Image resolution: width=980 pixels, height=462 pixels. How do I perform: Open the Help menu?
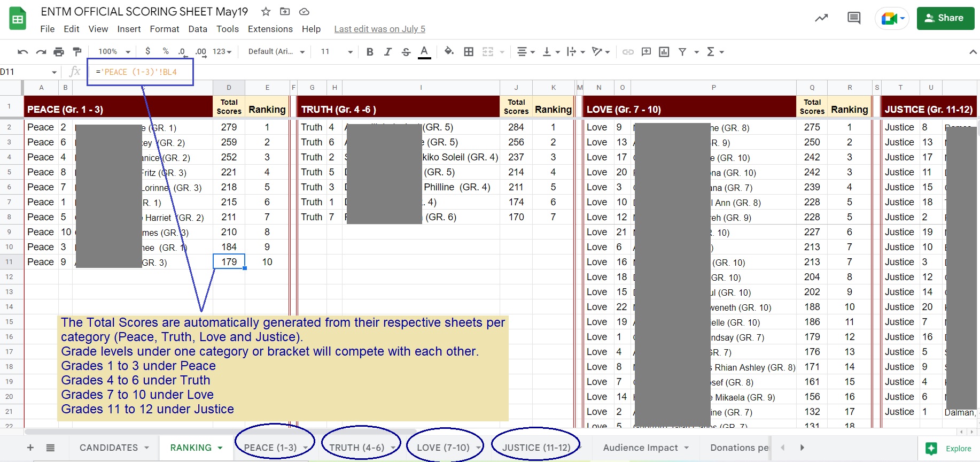click(311, 29)
